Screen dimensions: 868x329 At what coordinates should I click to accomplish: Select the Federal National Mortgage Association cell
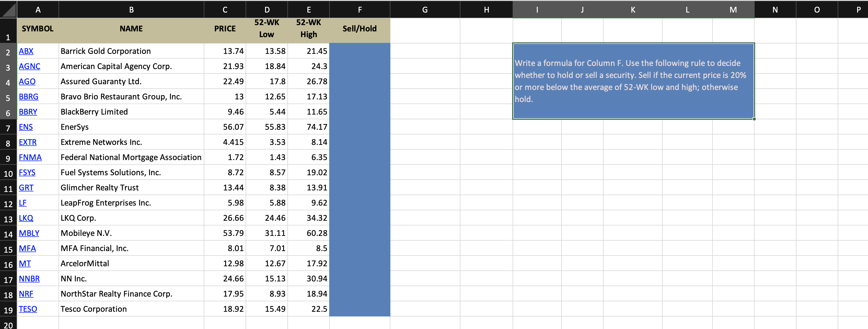tap(131, 157)
